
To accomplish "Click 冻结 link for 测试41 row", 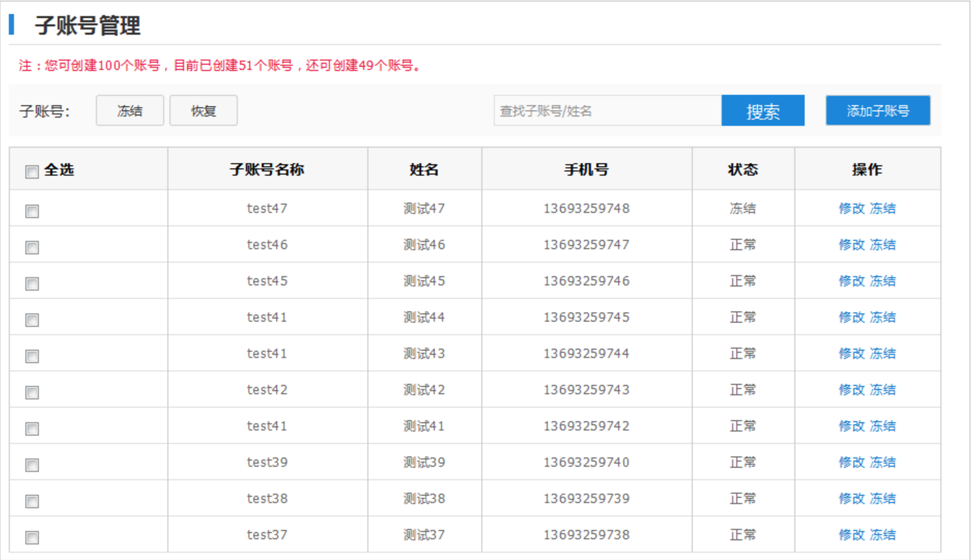I will click(x=882, y=426).
